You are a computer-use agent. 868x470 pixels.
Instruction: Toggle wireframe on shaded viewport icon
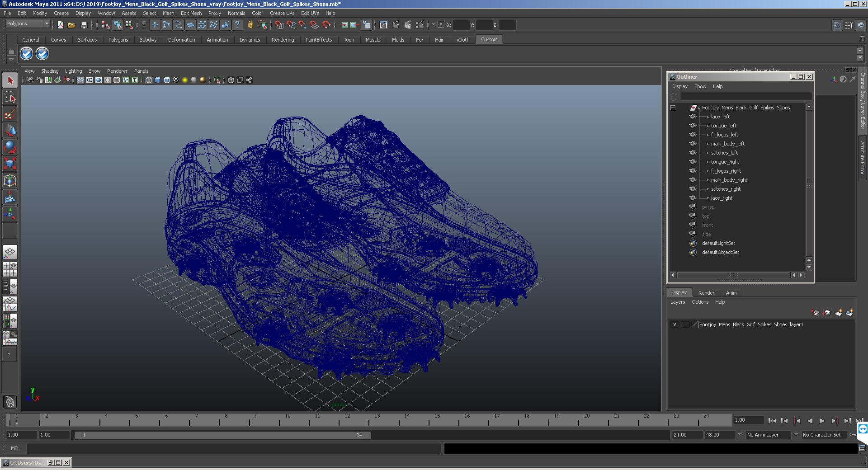[167, 80]
